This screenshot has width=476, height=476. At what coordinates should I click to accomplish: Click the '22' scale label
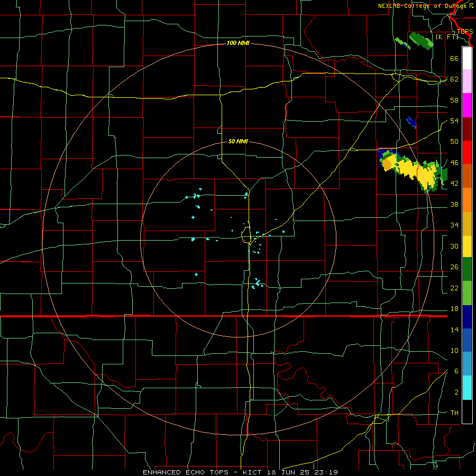tap(454, 288)
